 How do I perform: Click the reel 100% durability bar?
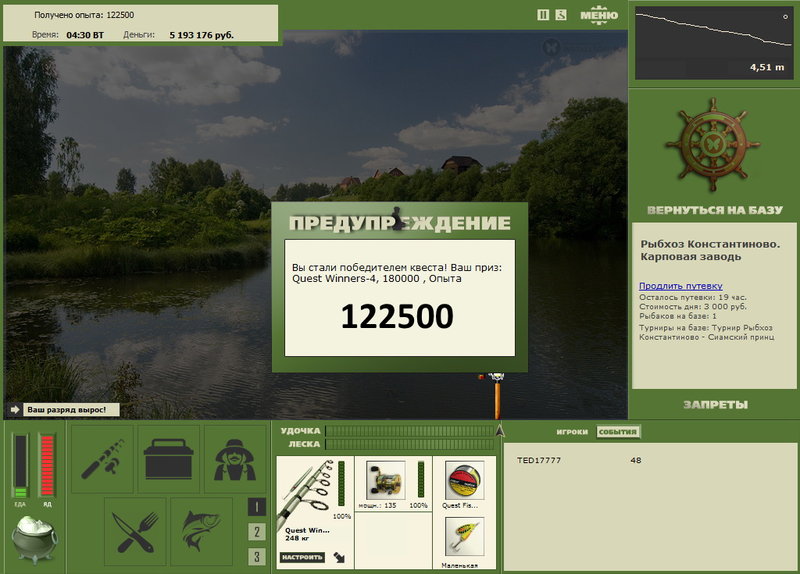click(x=421, y=479)
